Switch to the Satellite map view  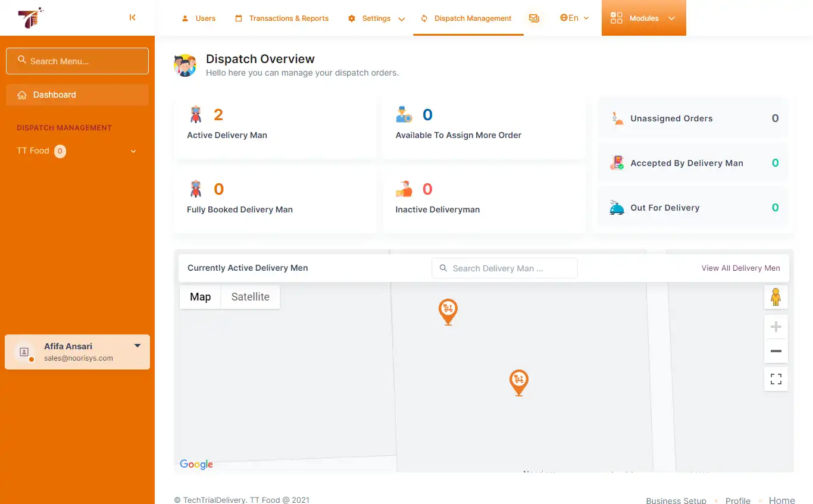(250, 296)
